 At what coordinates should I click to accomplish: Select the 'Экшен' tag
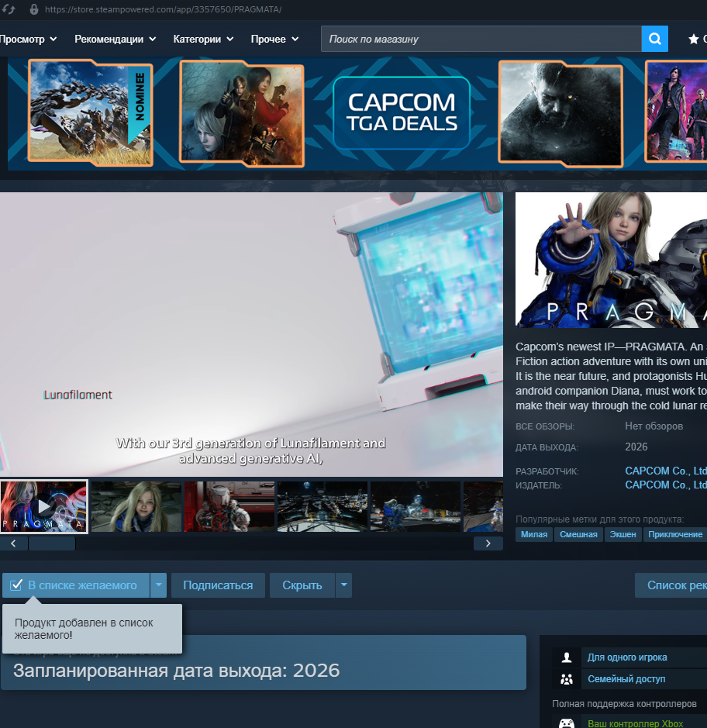pos(623,534)
